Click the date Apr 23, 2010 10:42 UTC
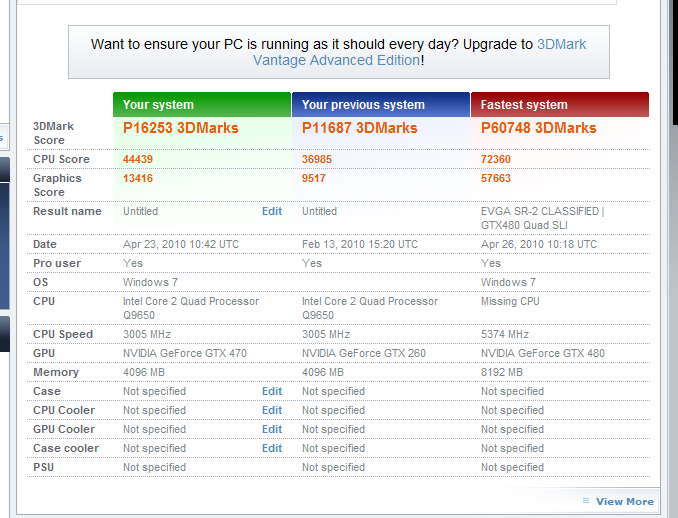Viewport: 678px width, 518px height. 181,244
